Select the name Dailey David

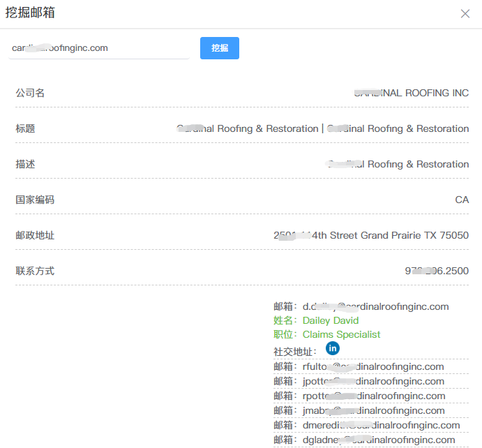[x=331, y=320]
